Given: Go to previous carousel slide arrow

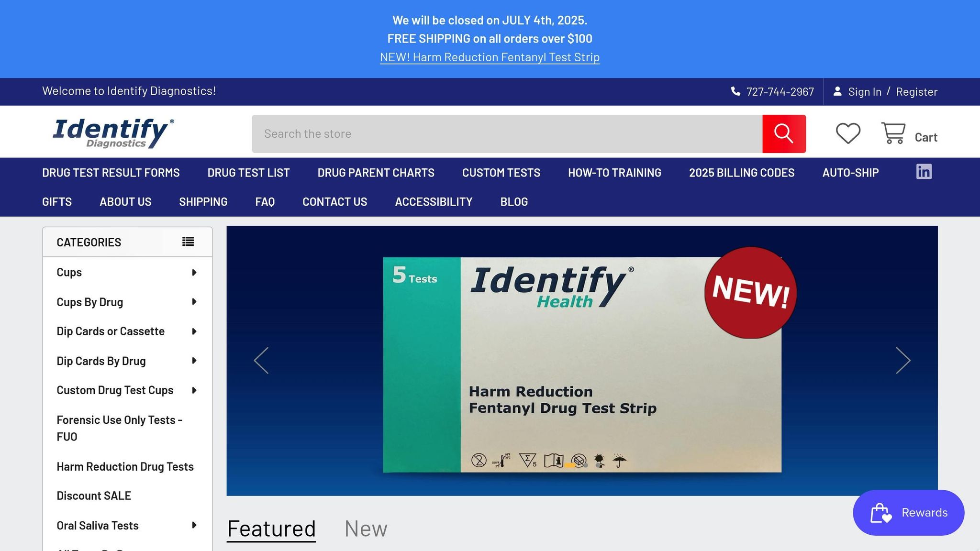Looking at the screenshot, I should pos(261,361).
